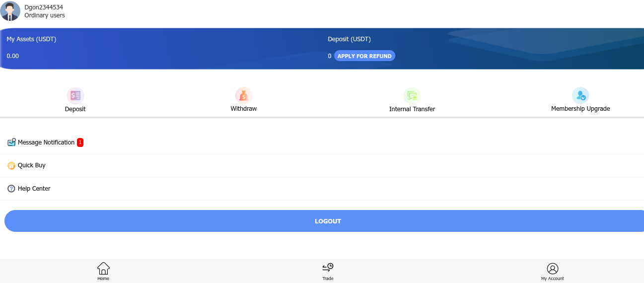Go to Home via house icon
The image size is (644, 283).
click(x=103, y=268)
